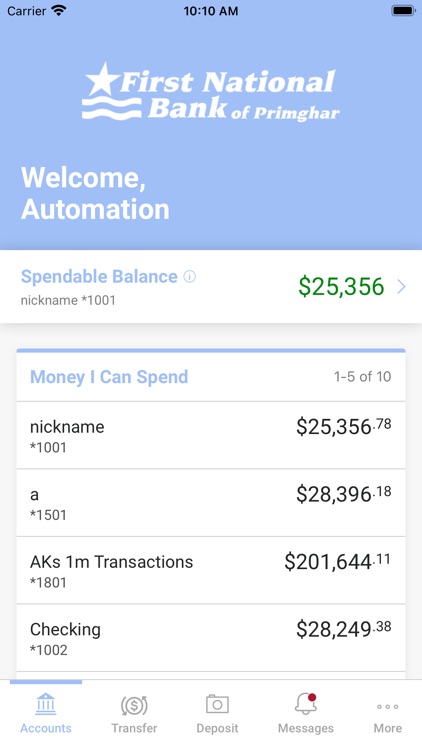Tap the Accounts bank building icon
Screen dimensions: 422x750
(46, 704)
